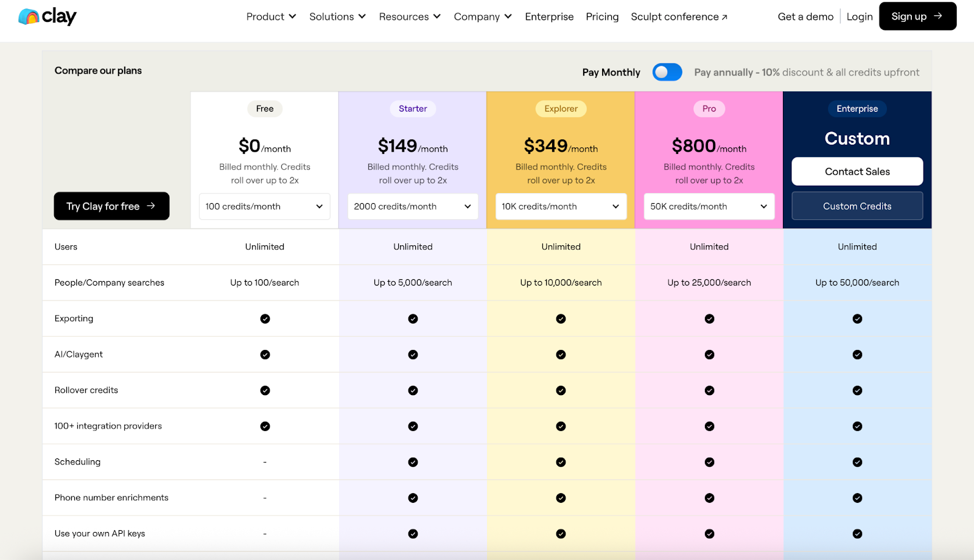This screenshot has height=560, width=974.
Task: Select the Free plan badge
Action: tap(265, 108)
